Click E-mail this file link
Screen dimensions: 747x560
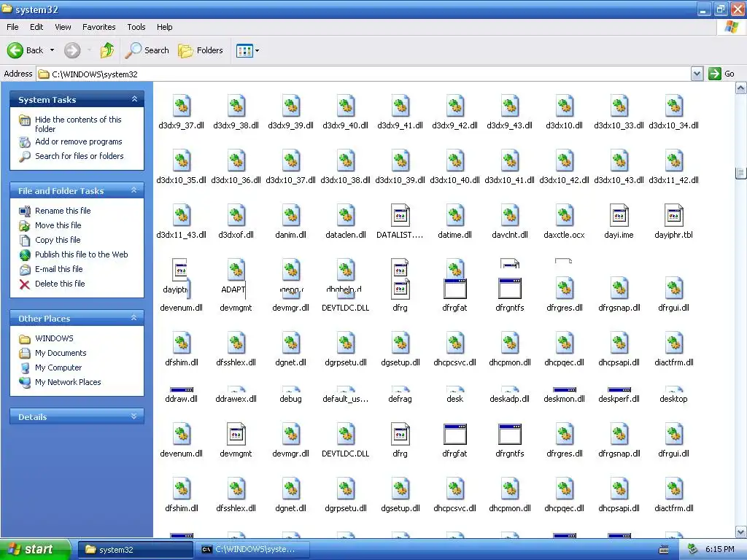pos(58,269)
